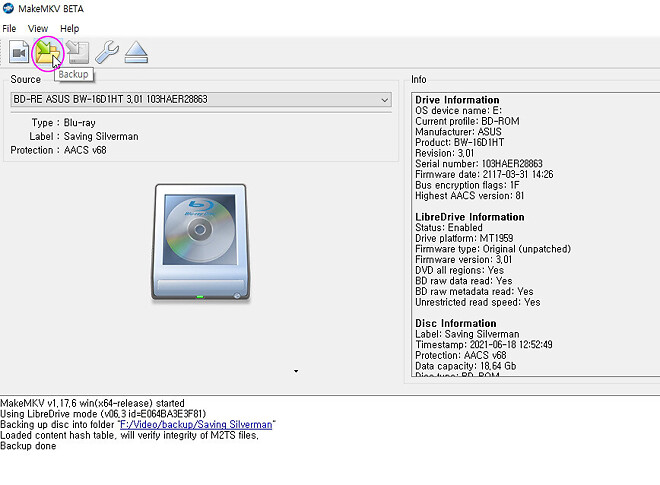The image size is (660, 485).
Task: Click the Stream toolbar icon
Action: [77, 52]
